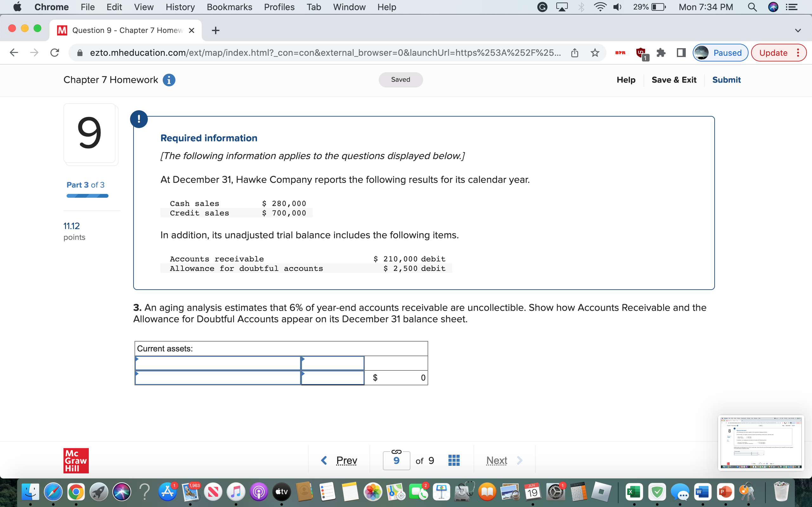This screenshot has width=812, height=507.
Task: Submit the homework assignment
Action: pyautogui.click(x=726, y=80)
